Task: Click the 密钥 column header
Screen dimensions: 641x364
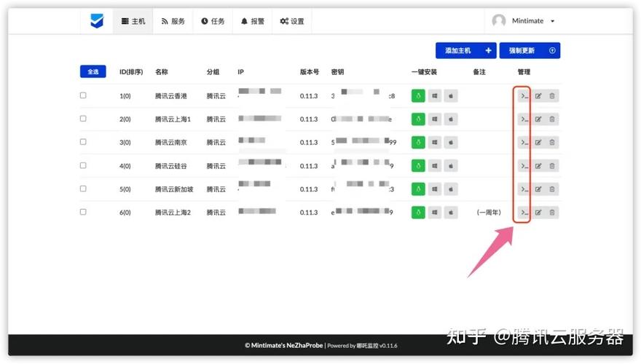Action: click(338, 72)
